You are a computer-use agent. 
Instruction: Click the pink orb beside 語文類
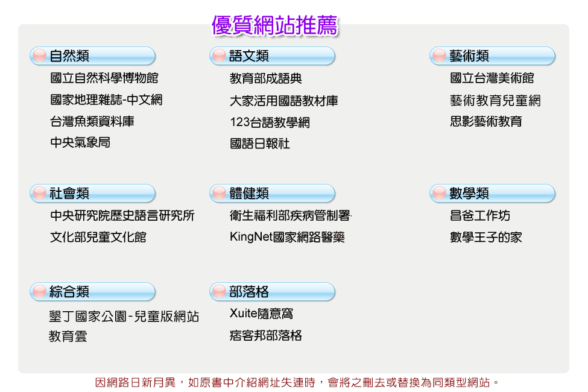coord(219,56)
